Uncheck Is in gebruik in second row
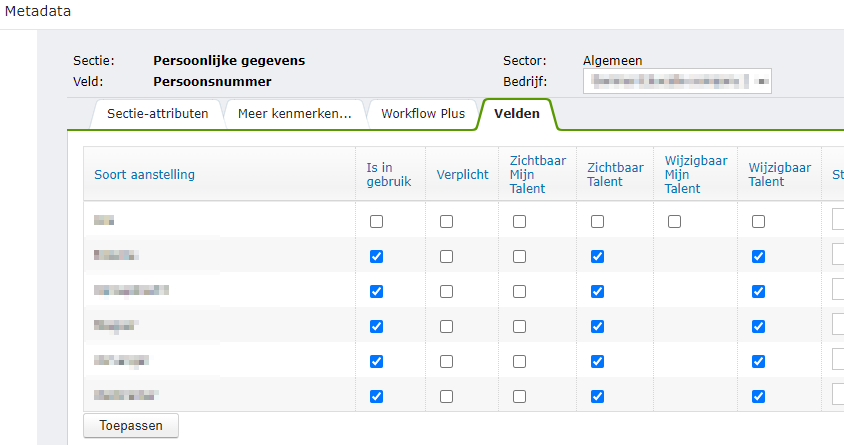Viewport: 844px width, 445px height. pyautogui.click(x=376, y=257)
